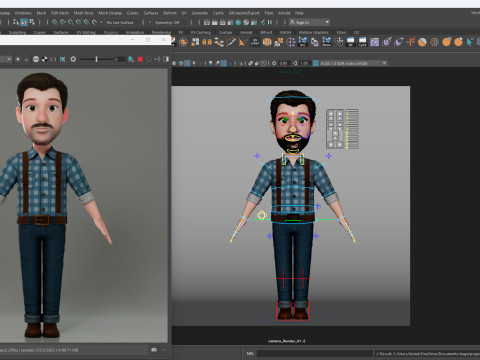480x360 pixels.
Task: Toggle the crop region icon in render view
Action: pyautogui.click(x=131, y=59)
